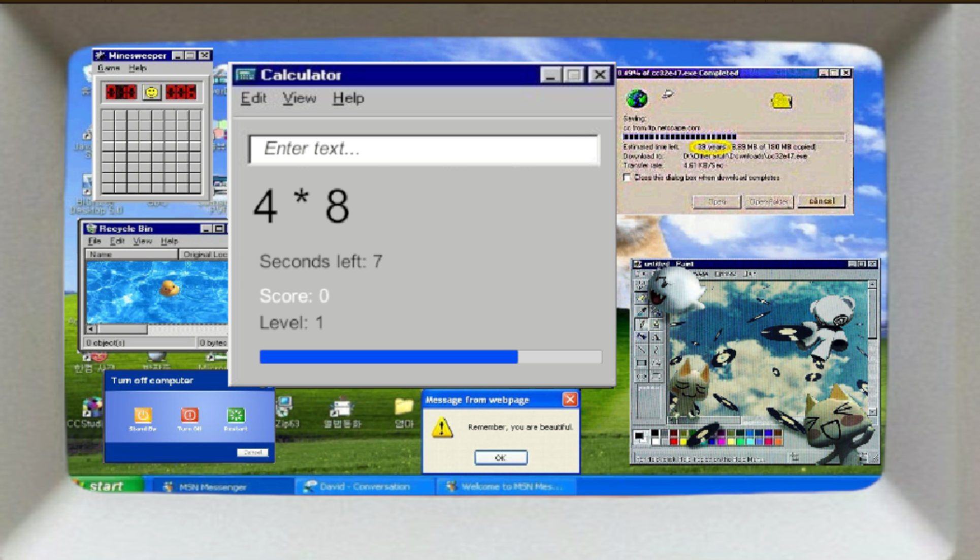This screenshot has width=980, height=560.
Task: Select the Eraser tool in Paint
Action: click(x=641, y=298)
